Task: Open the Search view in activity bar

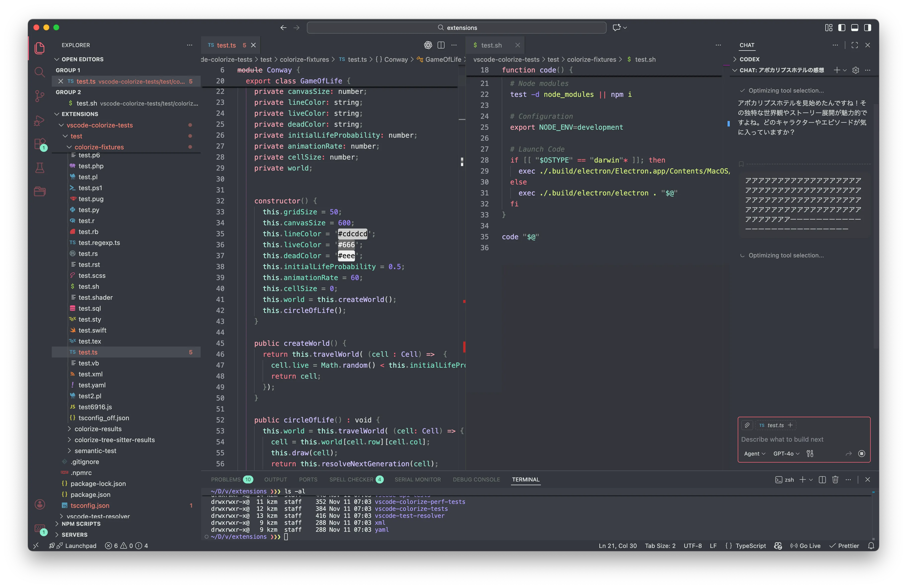Action: (x=40, y=72)
